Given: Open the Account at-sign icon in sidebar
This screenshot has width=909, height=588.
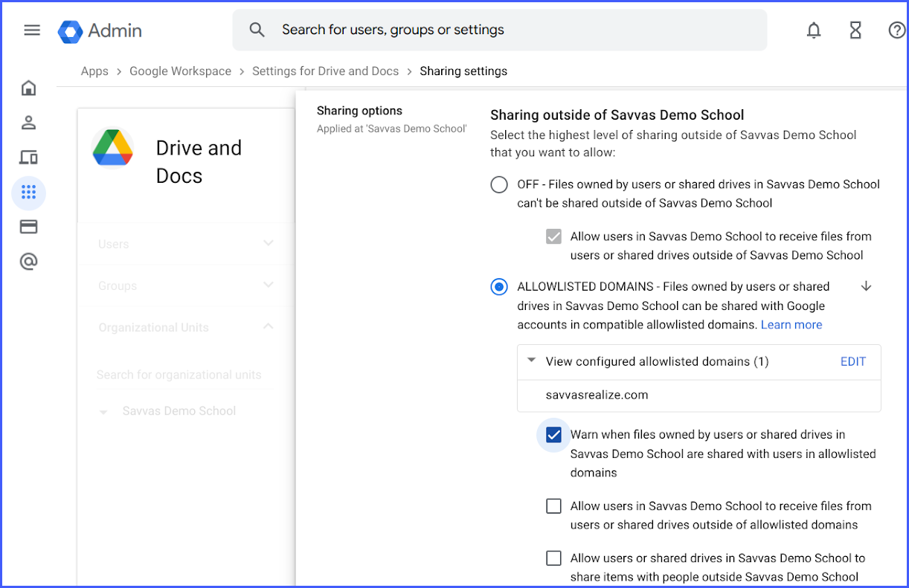Looking at the screenshot, I should [x=28, y=262].
